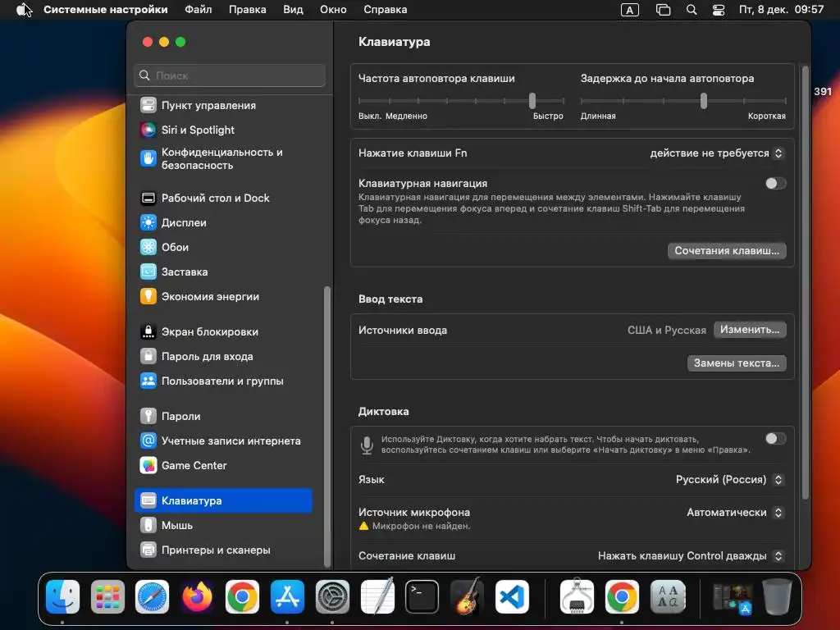Open the Окно menu
The image size is (840, 630).
pos(333,10)
